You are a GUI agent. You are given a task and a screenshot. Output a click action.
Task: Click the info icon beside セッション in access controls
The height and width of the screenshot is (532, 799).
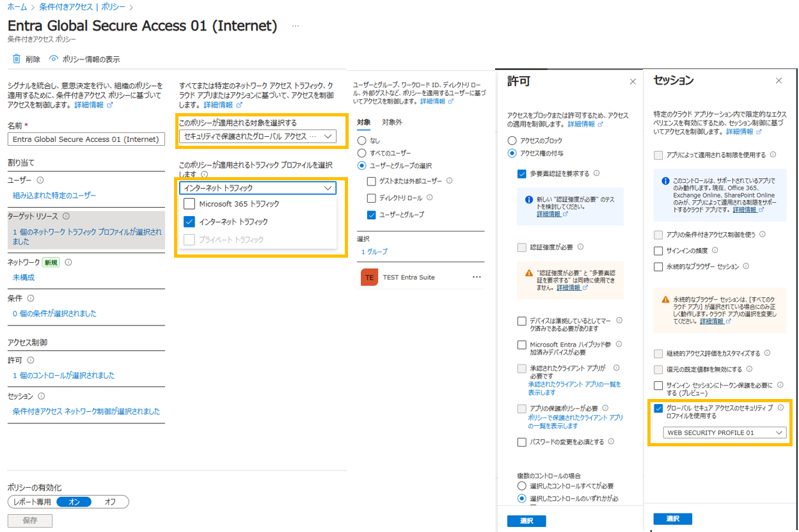pyautogui.click(x=41, y=396)
